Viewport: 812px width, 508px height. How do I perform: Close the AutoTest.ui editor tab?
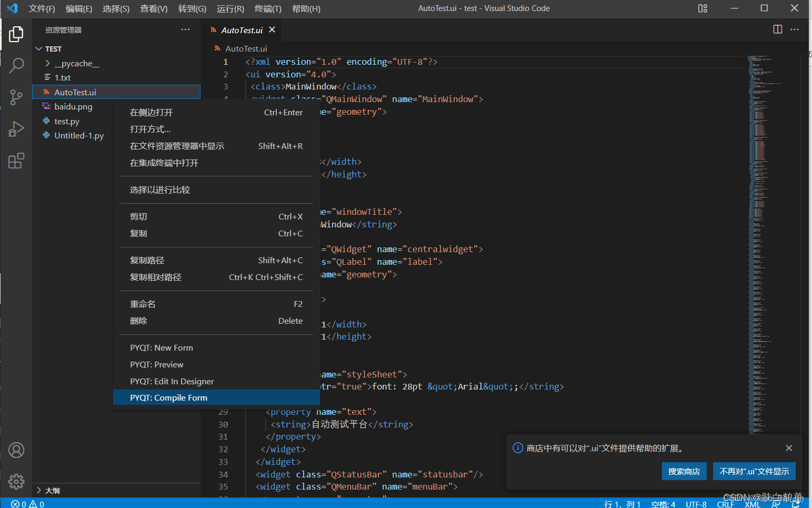(272, 30)
